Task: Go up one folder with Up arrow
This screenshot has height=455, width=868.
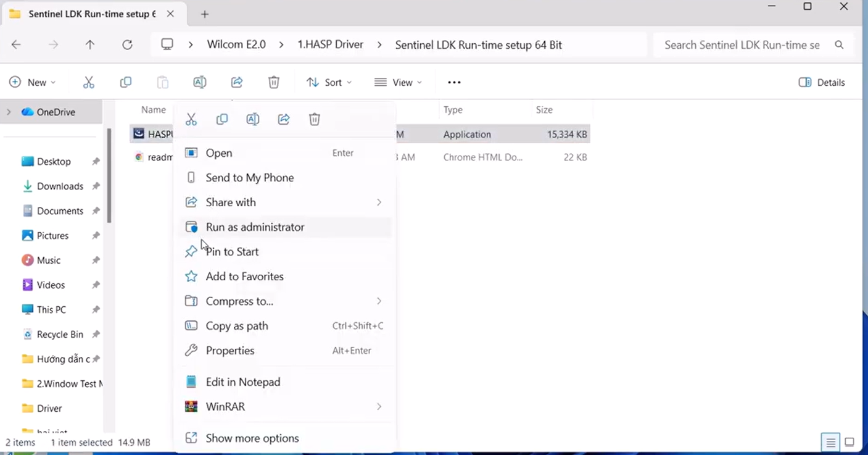Action: coord(90,45)
